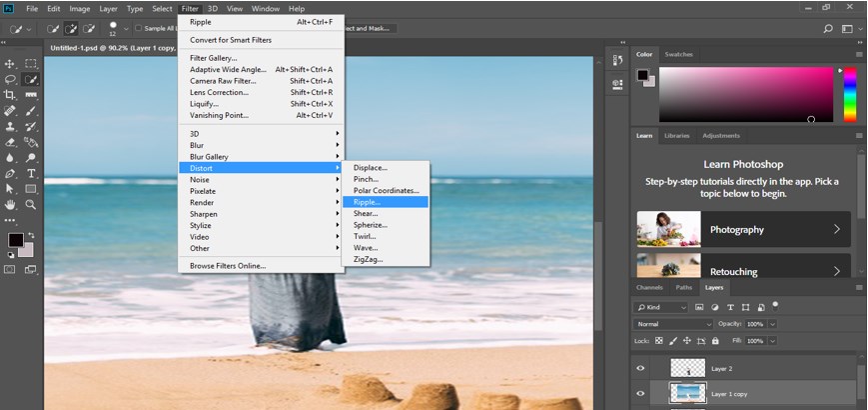
Task: Click the rainbow hue slider strip
Action: point(849,95)
